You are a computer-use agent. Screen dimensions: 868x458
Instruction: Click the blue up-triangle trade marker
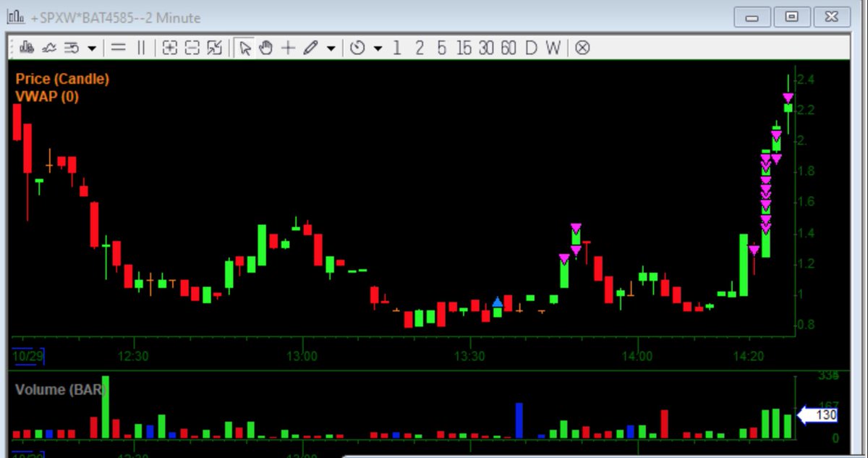[x=498, y=302]
